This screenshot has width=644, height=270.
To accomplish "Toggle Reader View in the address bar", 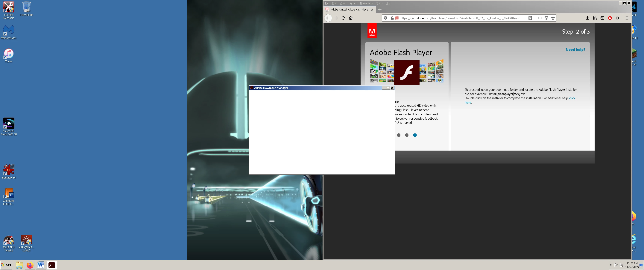I will point(530,18).
